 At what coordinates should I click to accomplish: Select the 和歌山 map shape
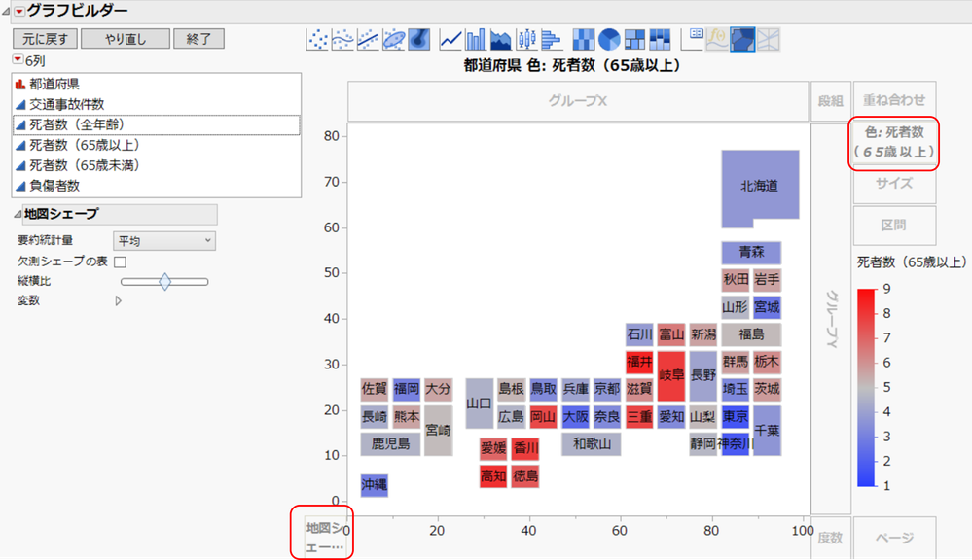click(x=592, y=444)
